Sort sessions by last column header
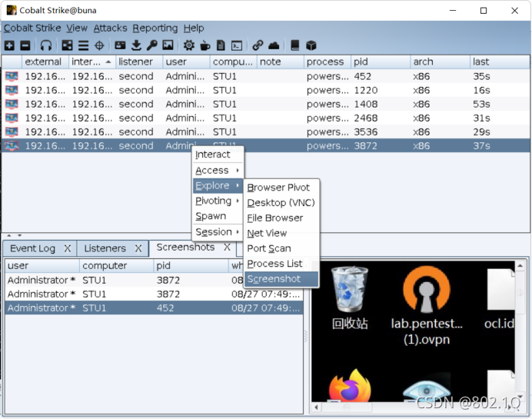This screenshot has width=532, height=419. (500, 62)
